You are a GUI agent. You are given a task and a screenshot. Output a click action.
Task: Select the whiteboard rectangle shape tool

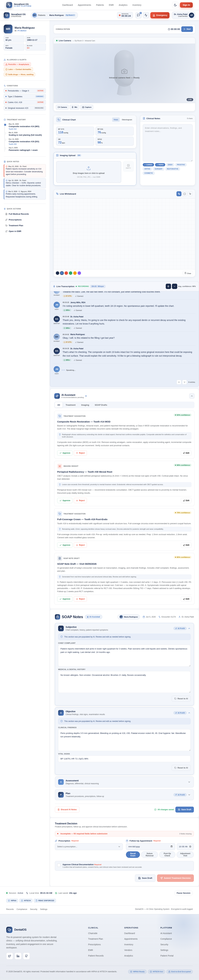click(x=185, y=194)
